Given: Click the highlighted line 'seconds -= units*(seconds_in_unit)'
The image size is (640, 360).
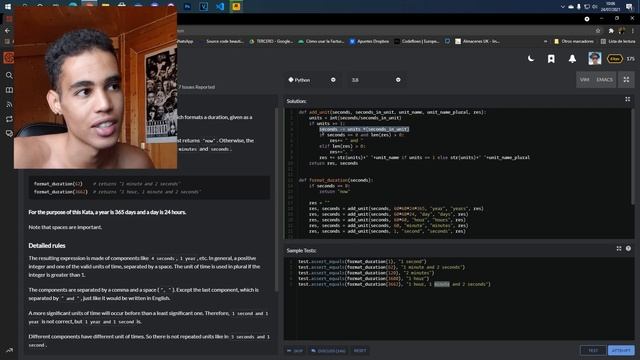Looking at the screenshot, I should pos(363,129).
